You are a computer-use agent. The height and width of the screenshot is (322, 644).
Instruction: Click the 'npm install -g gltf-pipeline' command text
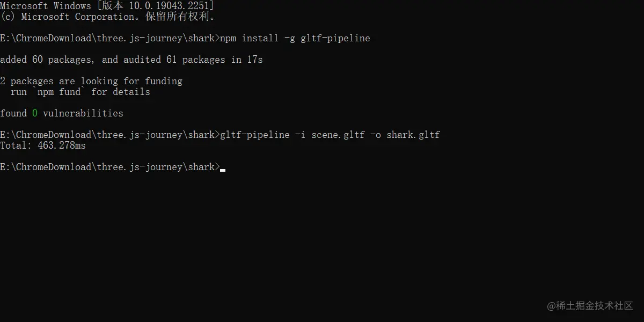coord(295,38)
